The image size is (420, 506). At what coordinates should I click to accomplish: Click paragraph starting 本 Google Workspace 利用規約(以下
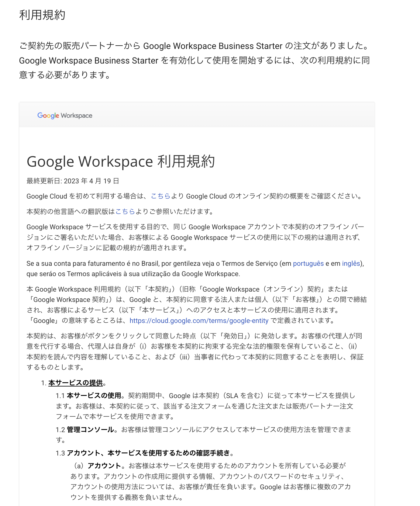click(x=197, y=305)
